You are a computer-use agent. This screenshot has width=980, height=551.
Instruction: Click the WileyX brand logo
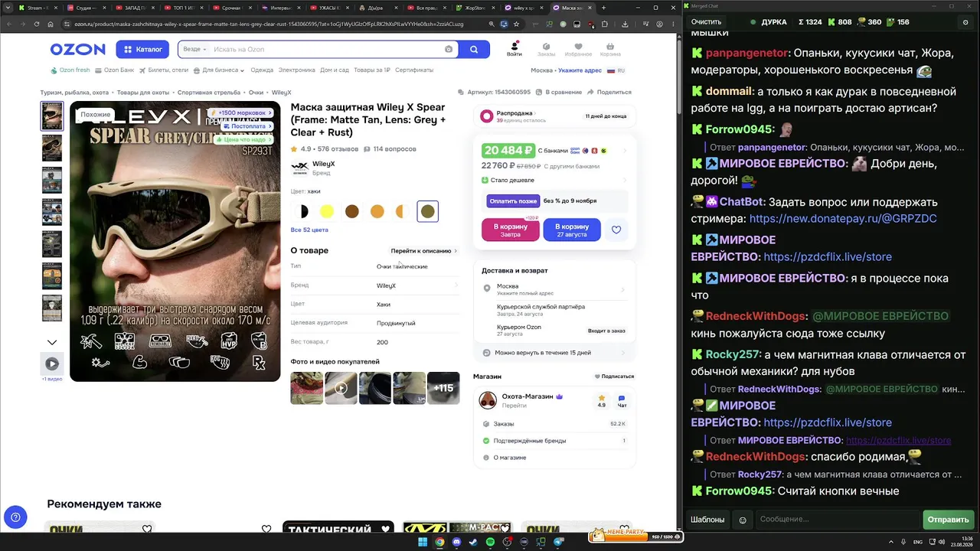click(299, 167)
